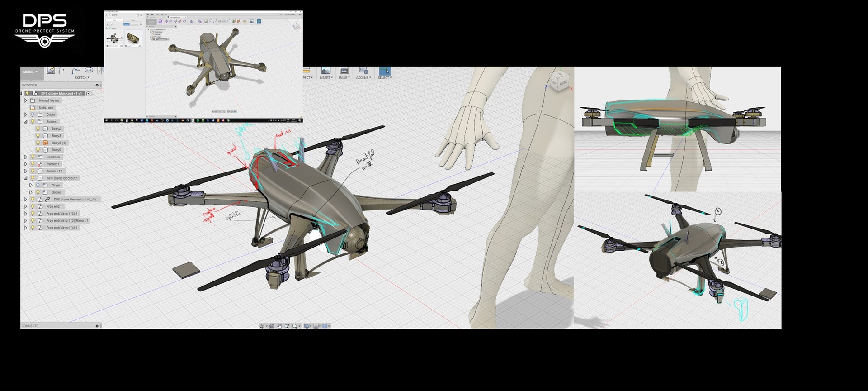Click Windows Start button in small window taskbar
Image resolution: width=868 pixels, height=391 pixels.
coord(106,120)
